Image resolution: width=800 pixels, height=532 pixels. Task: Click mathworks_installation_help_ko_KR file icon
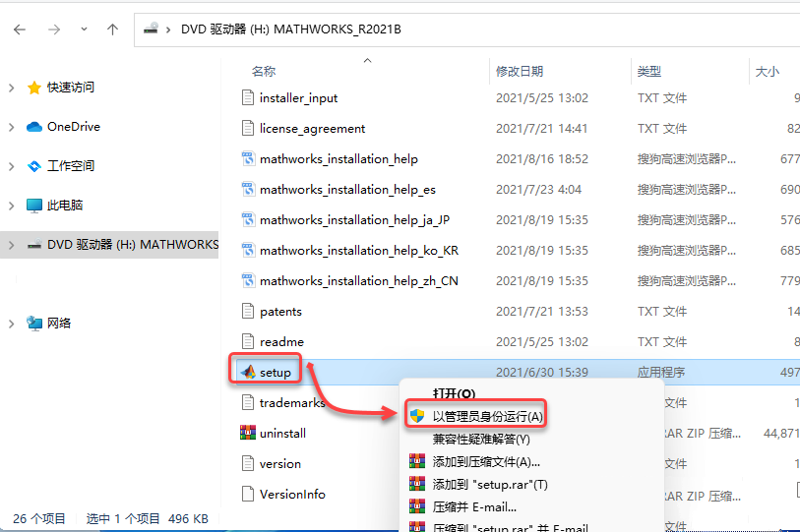tap(248, 250)
